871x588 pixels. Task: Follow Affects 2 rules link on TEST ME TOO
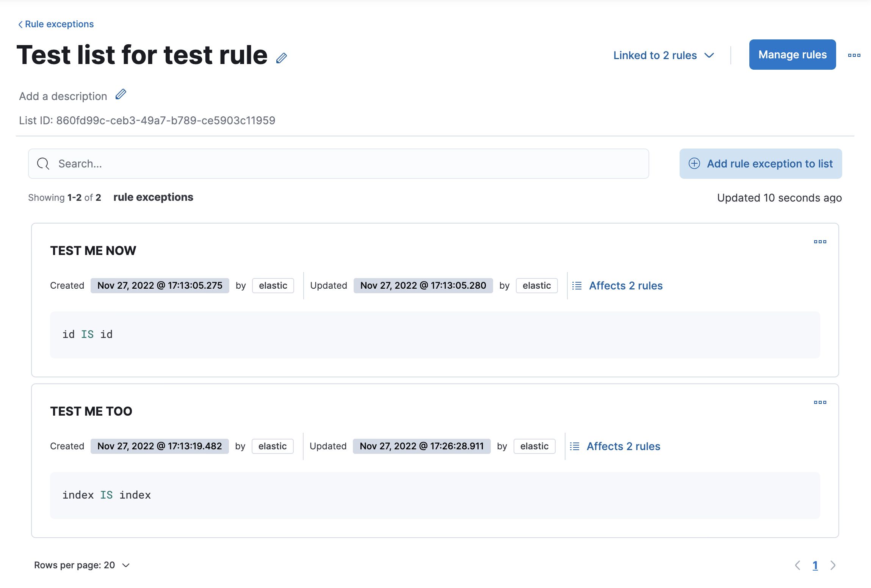[x=623, y=446]
